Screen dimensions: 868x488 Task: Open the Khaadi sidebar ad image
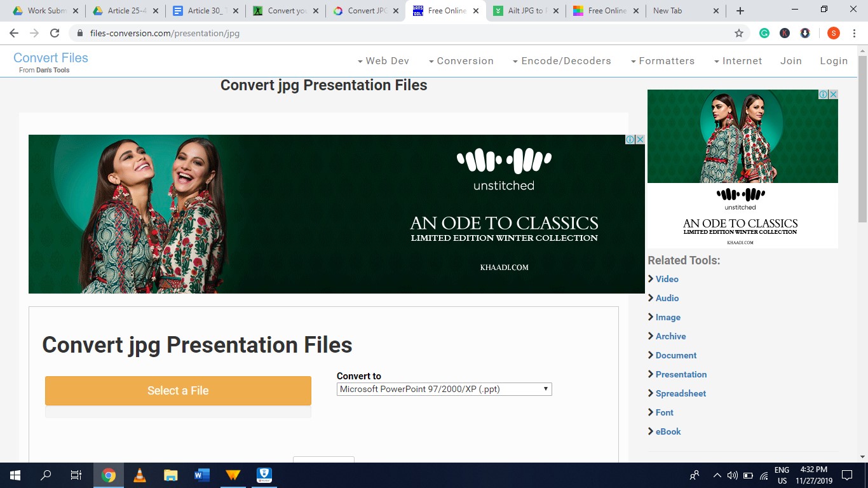click(x=743, y=169)
